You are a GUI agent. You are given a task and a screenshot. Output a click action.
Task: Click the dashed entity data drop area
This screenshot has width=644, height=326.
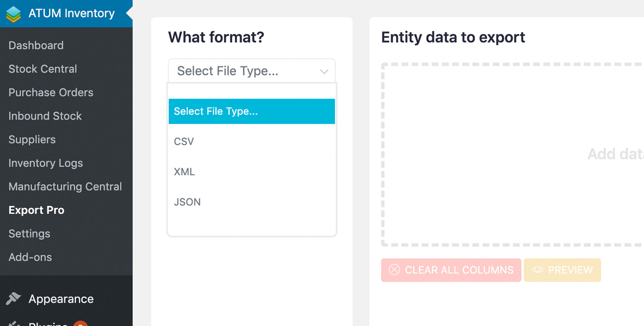click(x=513, y=154)
